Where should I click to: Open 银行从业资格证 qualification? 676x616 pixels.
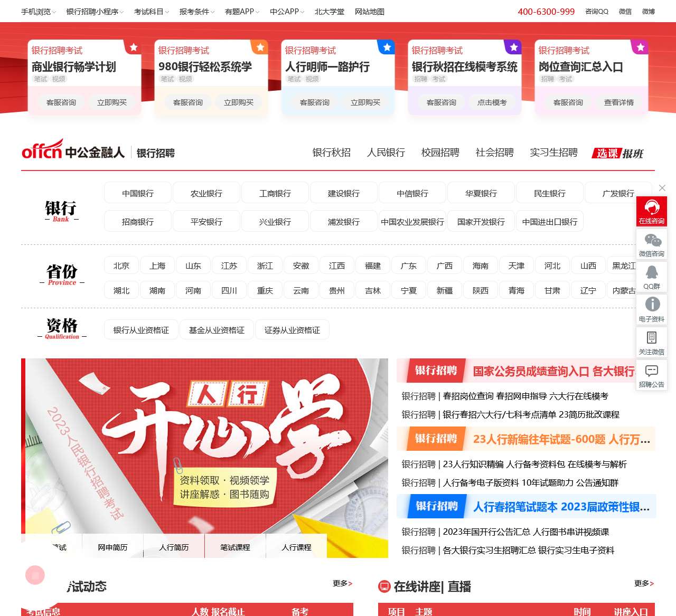(141, 330)
